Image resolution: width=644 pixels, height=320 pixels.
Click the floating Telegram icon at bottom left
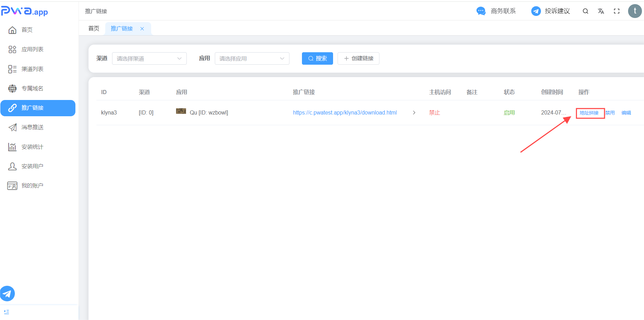point(7,294)
